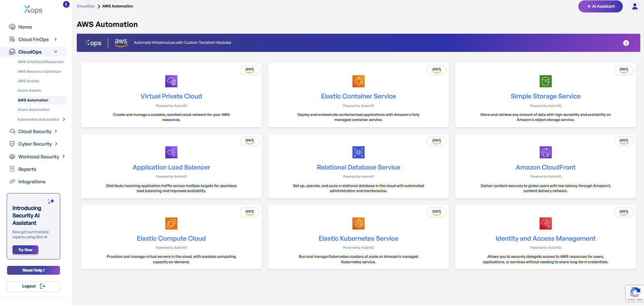644x305 pixels.
Task: Open AWS Unutilized Resources page
Action: click(40, 62)
